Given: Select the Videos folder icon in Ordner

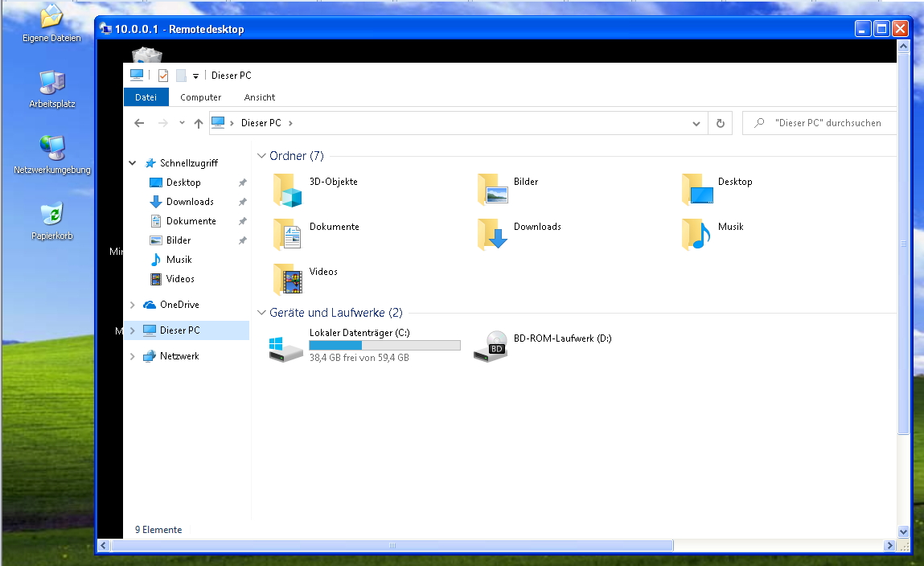Looking at the screenshot, I should [288, 280].
